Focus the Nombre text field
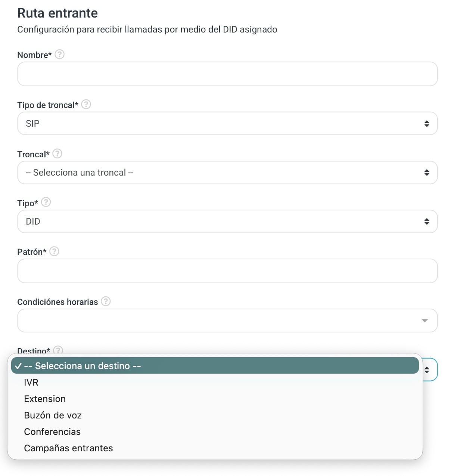This screenshot has height=476, width=451. click(x=227, y=74)
